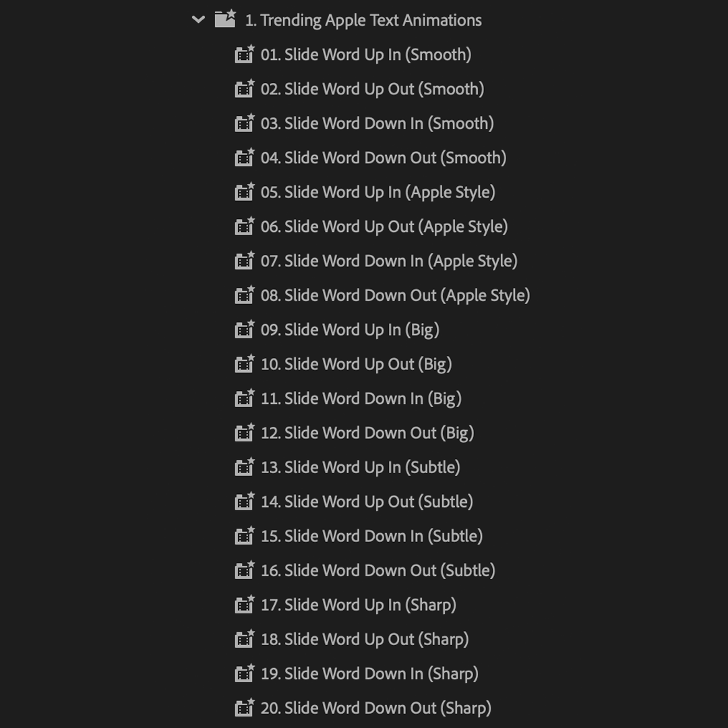The height and width of the screenshot is (728, 728).
Task: Select 08. Slide Word Down Out (Apple Style)
Action: [x=395, y=295]
